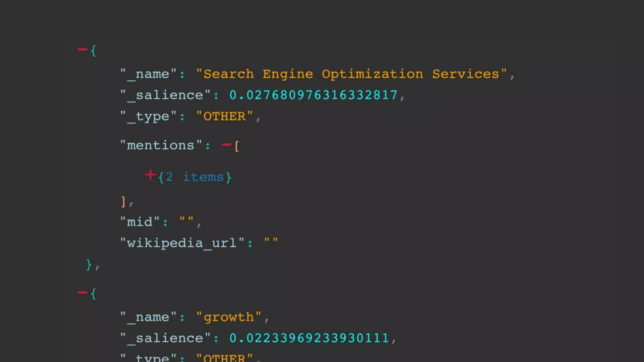Select the salience value 0.02233969233930111

click(309, 338)
